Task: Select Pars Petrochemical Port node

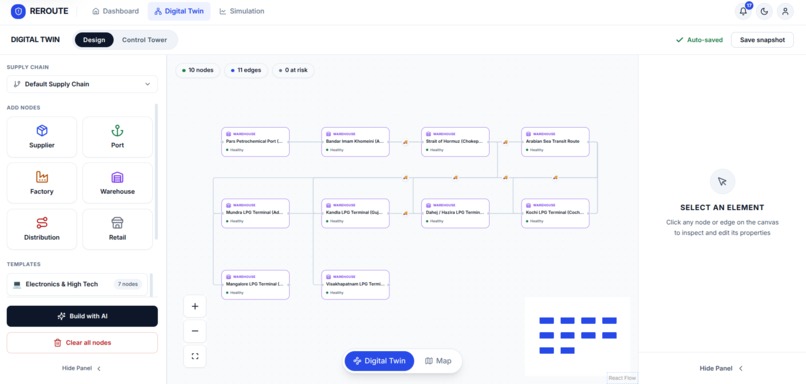Action: click(255, 142)
